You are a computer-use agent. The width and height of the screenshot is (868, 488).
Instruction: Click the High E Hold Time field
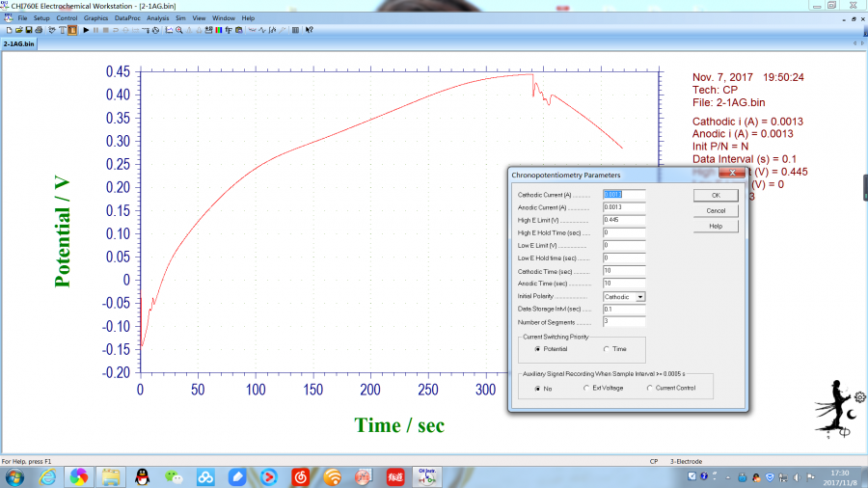pos(624,233)
